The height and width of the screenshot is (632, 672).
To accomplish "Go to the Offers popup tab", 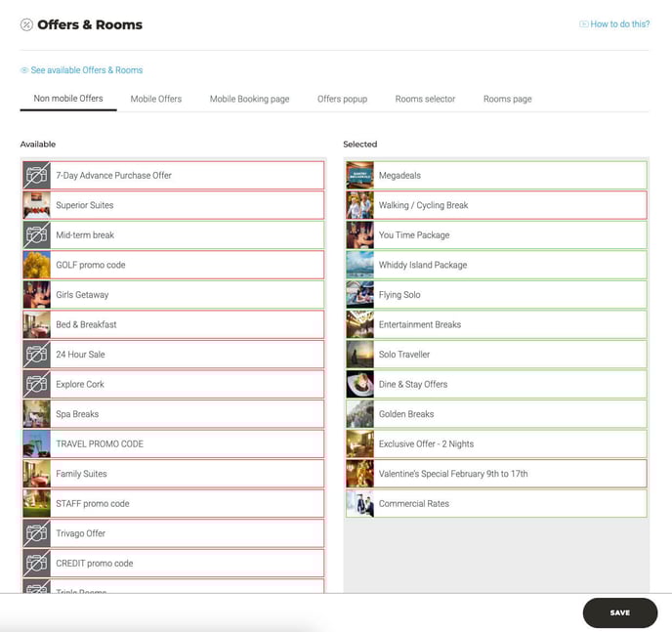I will point(342,99).
